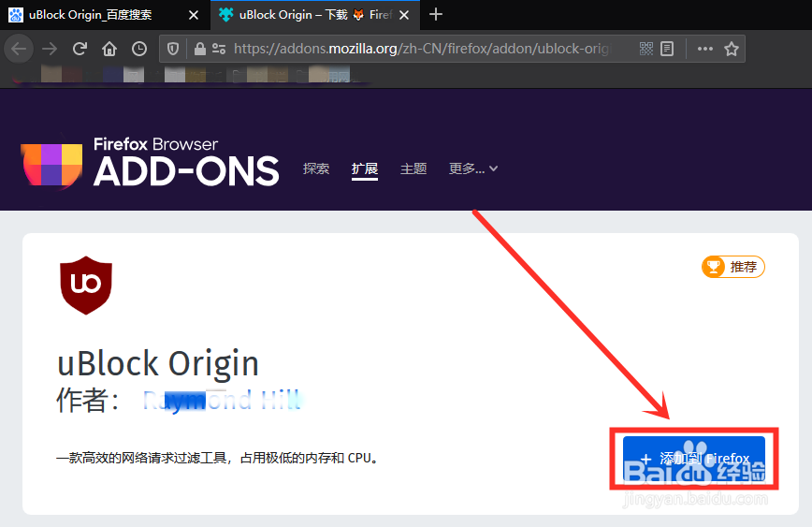Viewport: 812px width, 527px height.
Task: Reload the current page
Action: pos(80,50)
